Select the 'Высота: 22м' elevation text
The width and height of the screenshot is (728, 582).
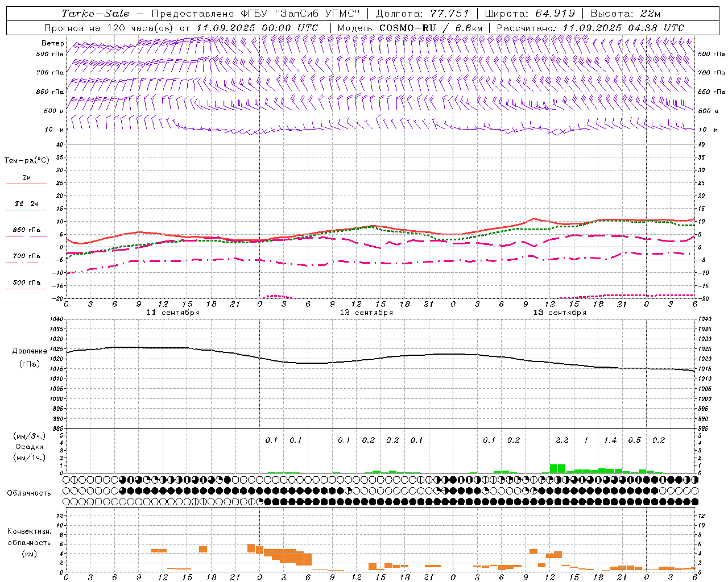pyautogui.click(x=626, y=14)
